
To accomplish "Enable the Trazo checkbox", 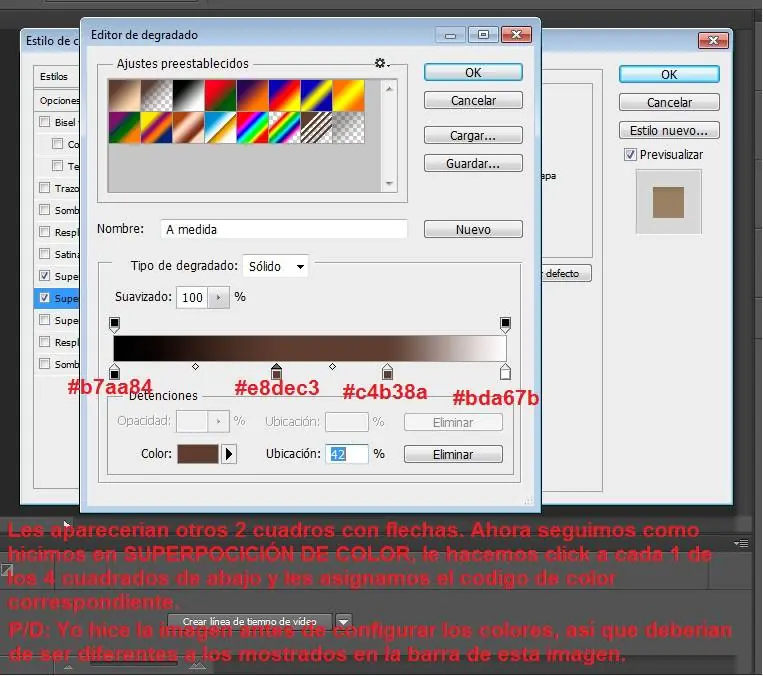I will [x=44, y=187].
